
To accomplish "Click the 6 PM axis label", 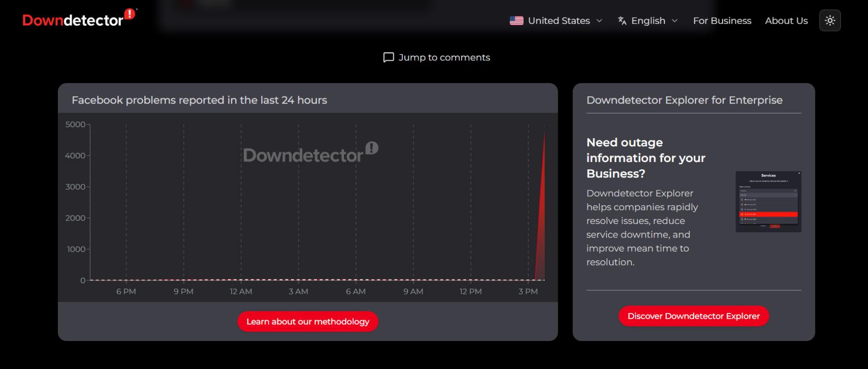I will [126, 292].
